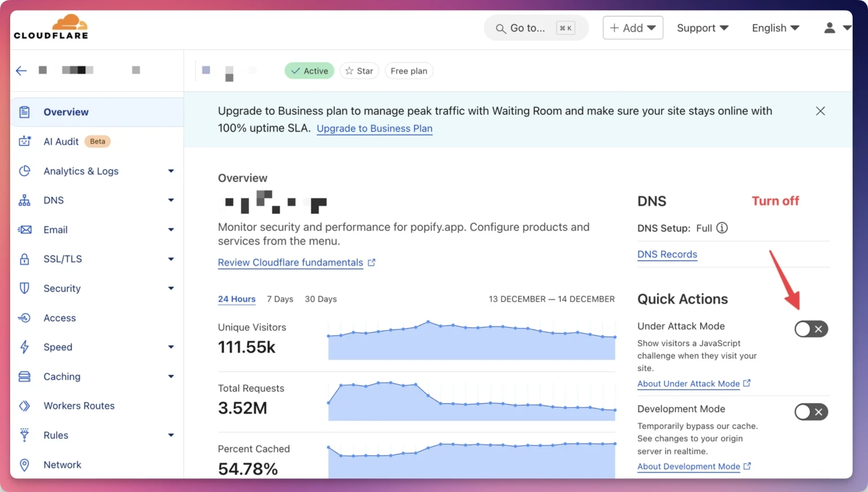
Task: Click the Network location pin icon
Action: [x=24, y=464]
